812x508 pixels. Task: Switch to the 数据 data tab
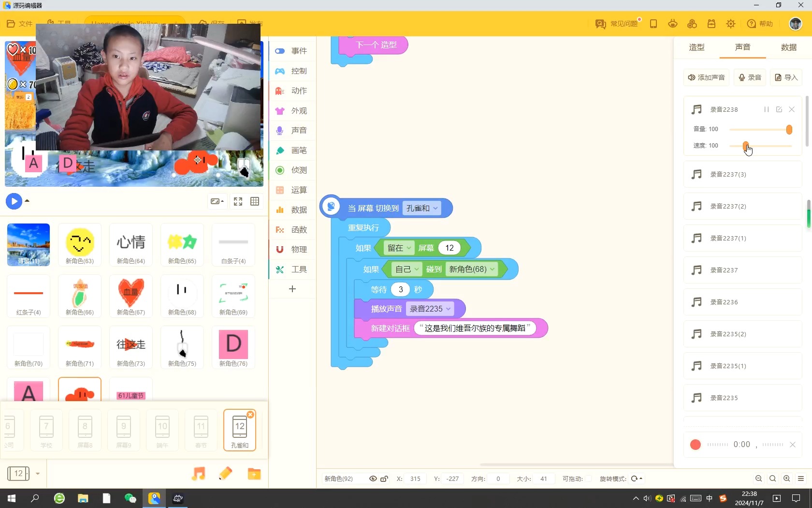pos(788,47)
